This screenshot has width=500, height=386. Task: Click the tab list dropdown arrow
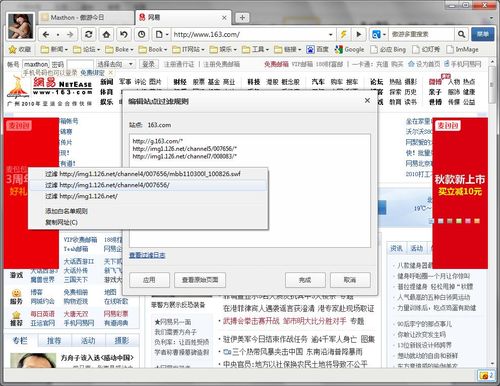coord(492,18)
